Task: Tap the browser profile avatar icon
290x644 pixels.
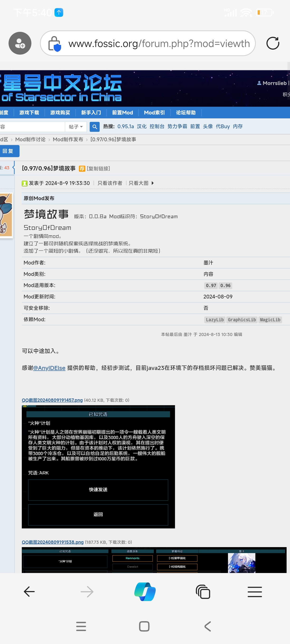Action: [20, 43]
